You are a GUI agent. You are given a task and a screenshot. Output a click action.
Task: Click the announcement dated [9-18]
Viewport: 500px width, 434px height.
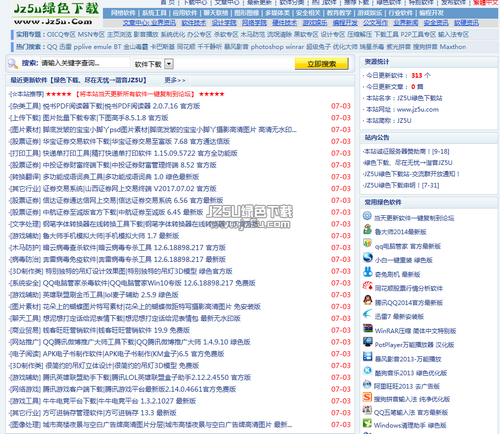[x=406, y=151]
